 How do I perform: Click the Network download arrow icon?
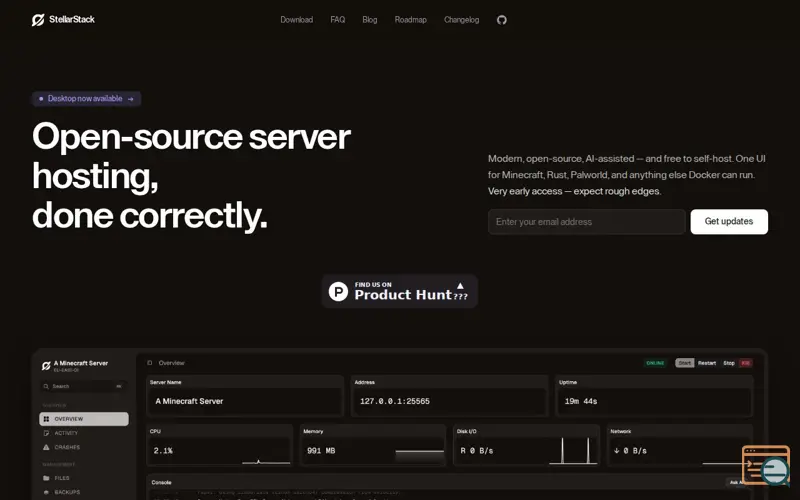click(x=616, y=451)
